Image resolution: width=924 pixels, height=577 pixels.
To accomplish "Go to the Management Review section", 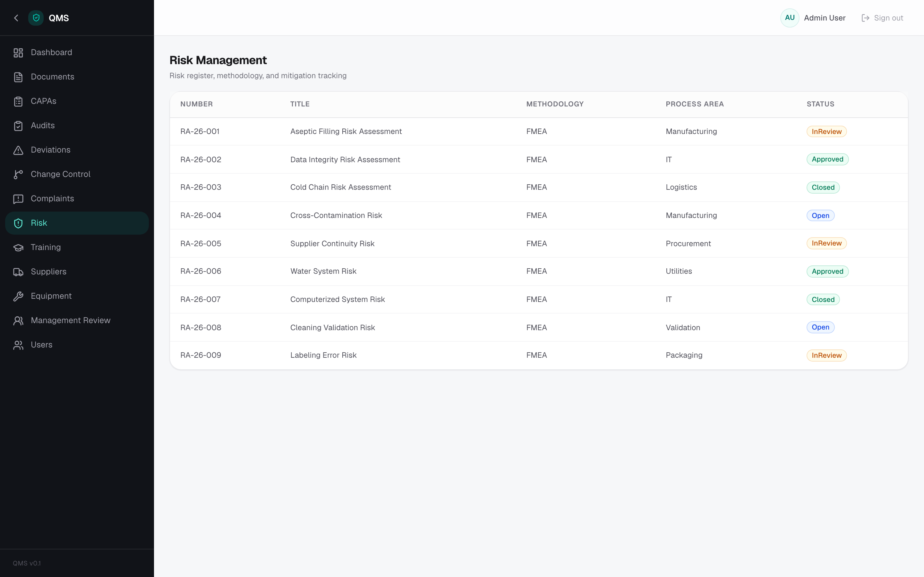I will [x=77, y=321].
